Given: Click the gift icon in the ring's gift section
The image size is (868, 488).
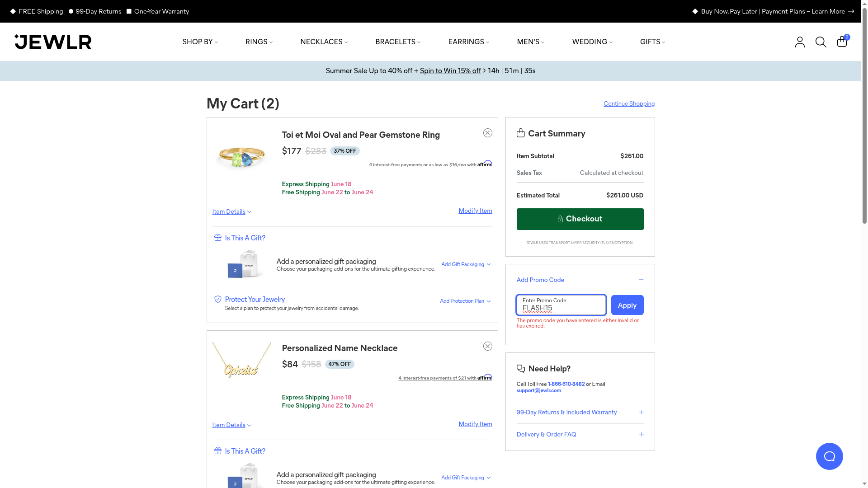Looking at the screenshot, I should pyautogui.click(x=218, y=238).
